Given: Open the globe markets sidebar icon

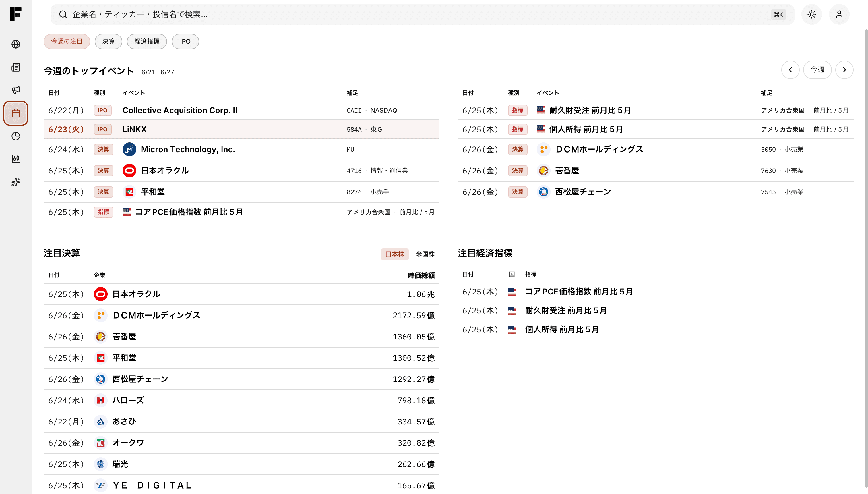Looking at the screenshot, I should pyautogui.click(x=15, y=45).
